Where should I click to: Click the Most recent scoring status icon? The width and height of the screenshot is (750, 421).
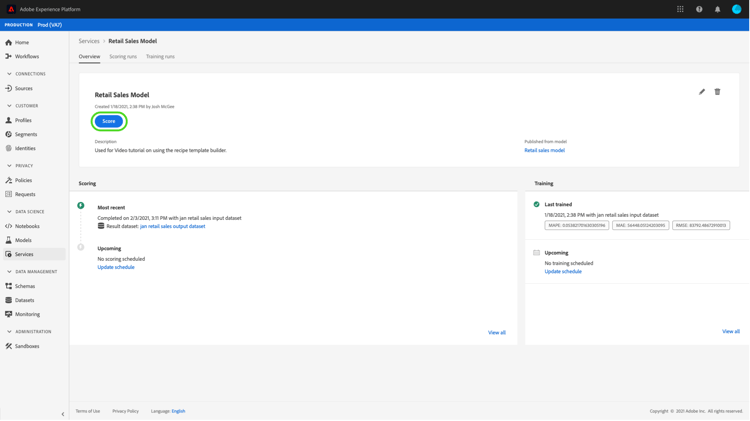(81, 206)
